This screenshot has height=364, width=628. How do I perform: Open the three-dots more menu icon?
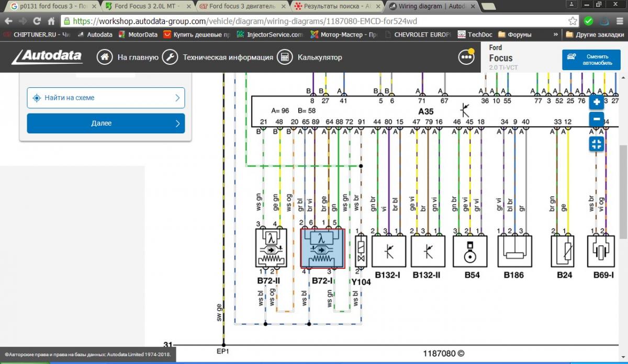(466, 57)
